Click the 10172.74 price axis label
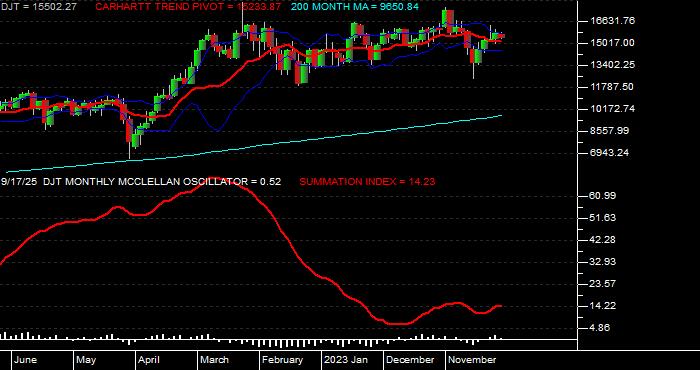 pos(612,109)
